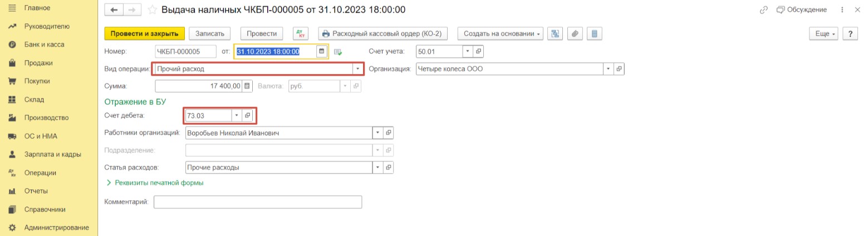Print Расходный кассовый ордер (КО-2)
Screen dimensions: 868x236
point(384,33)
